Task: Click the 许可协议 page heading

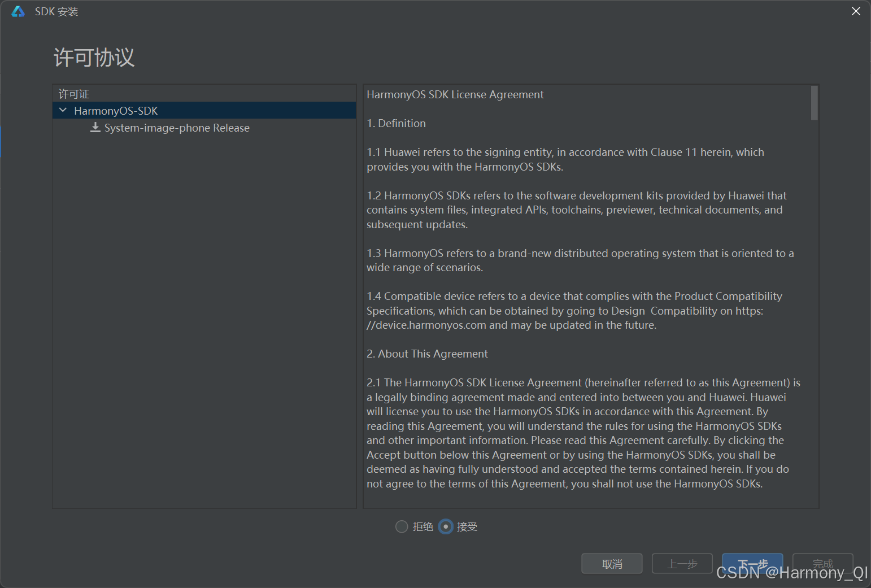Action: coord(94,58)
